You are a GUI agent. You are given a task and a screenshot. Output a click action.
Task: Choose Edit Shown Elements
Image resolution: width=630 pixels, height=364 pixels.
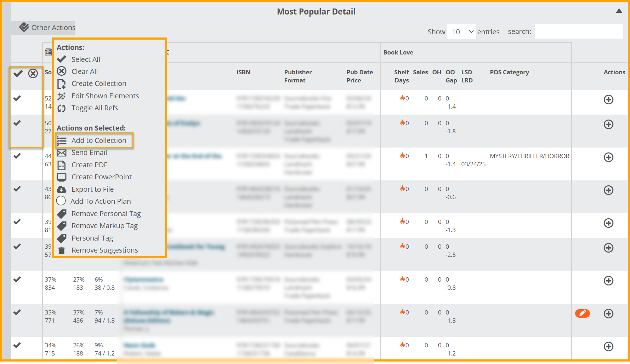pyautogui.click(x=105, y=96)
